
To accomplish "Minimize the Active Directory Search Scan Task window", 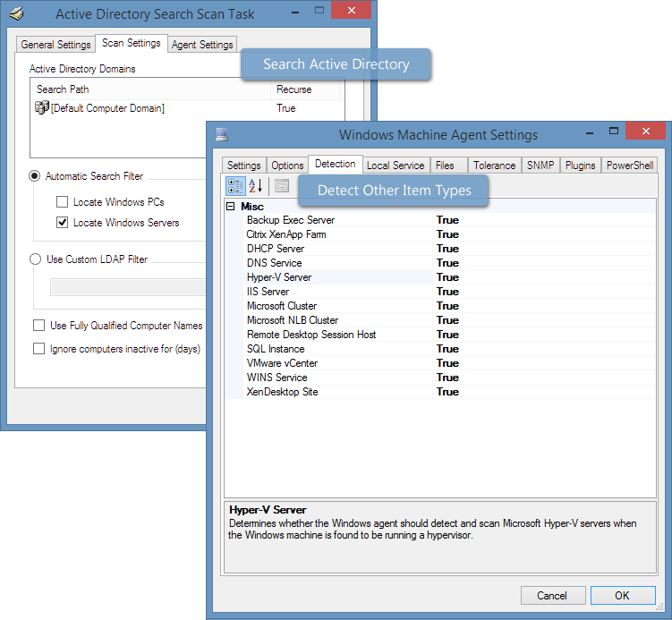I will tap(295, 13).
